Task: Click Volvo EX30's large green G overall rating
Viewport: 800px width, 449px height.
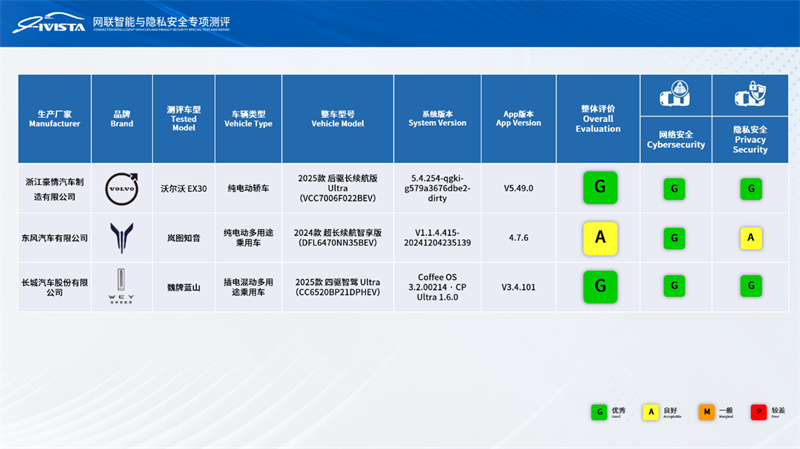Action: [600, 187]
